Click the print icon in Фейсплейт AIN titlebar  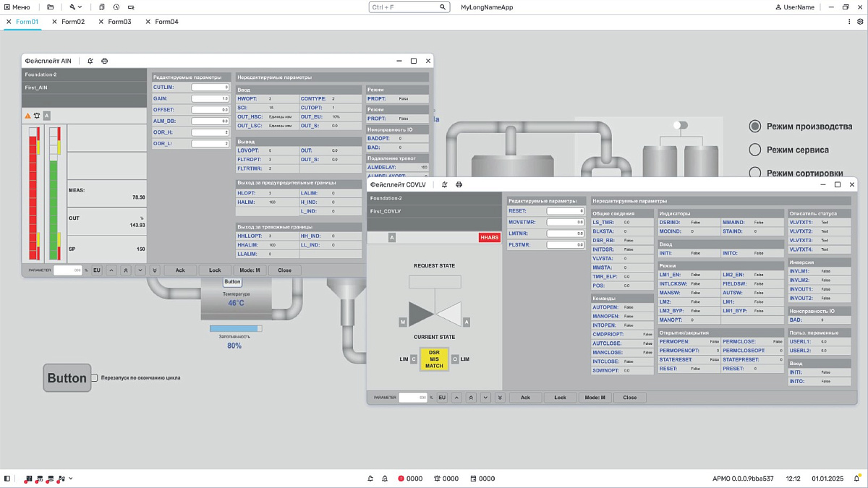click(x=104, y=61)
